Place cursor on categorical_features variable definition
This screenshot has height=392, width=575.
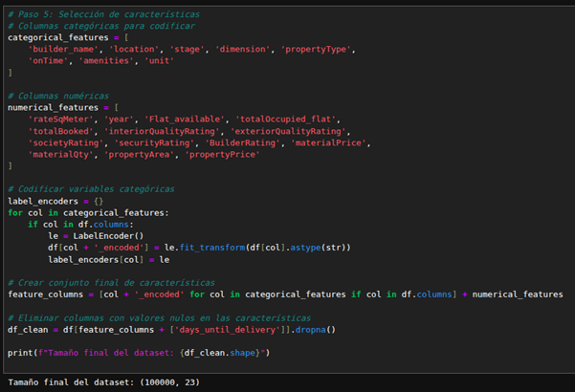coord(58,37)
